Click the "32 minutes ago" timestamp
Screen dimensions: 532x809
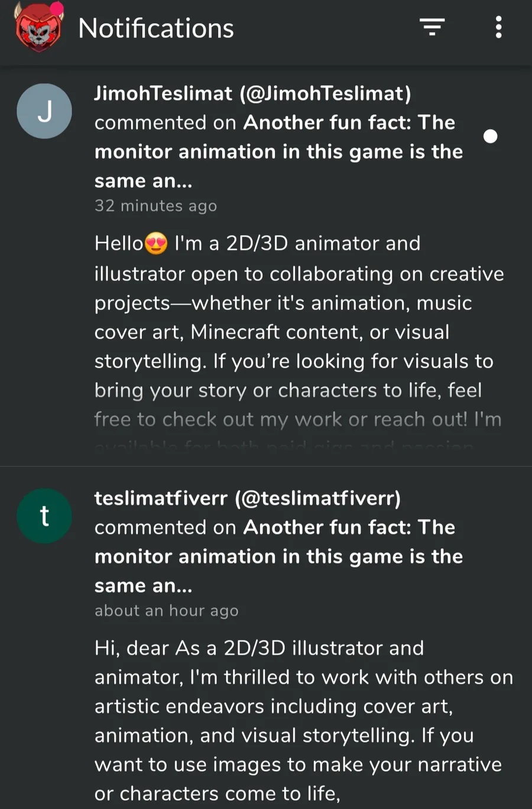pyautogui.click(x=155, y=206)
